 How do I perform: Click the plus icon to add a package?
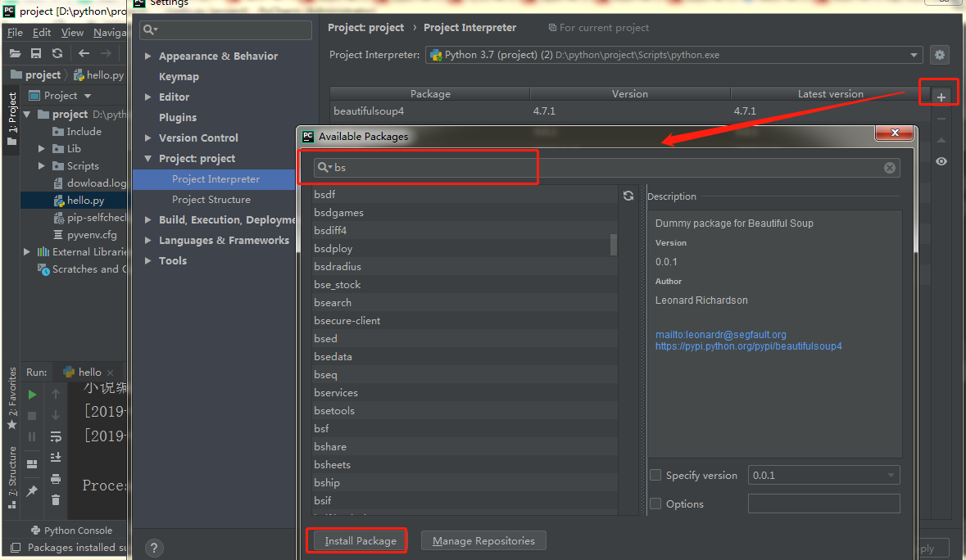coord(941,97)
